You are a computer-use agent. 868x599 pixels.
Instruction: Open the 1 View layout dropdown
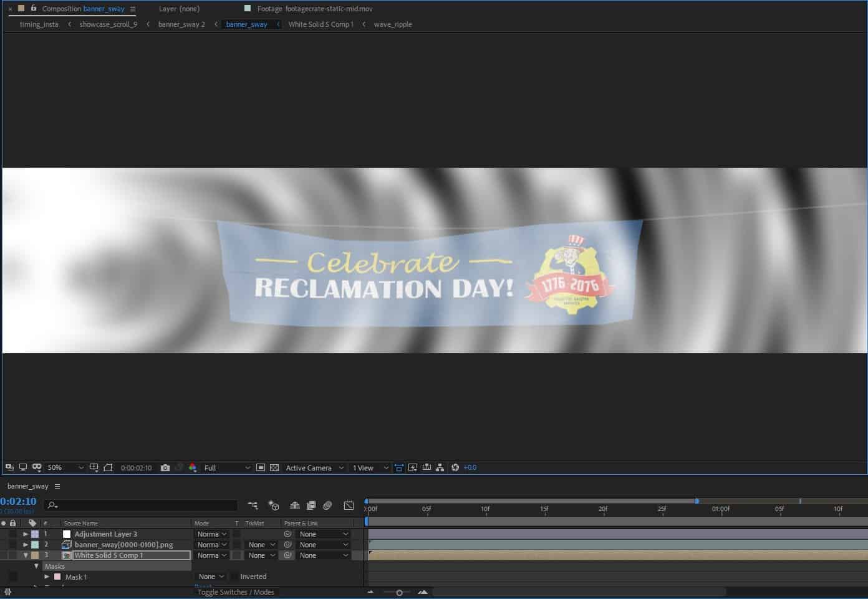click(x=370, y=467)
